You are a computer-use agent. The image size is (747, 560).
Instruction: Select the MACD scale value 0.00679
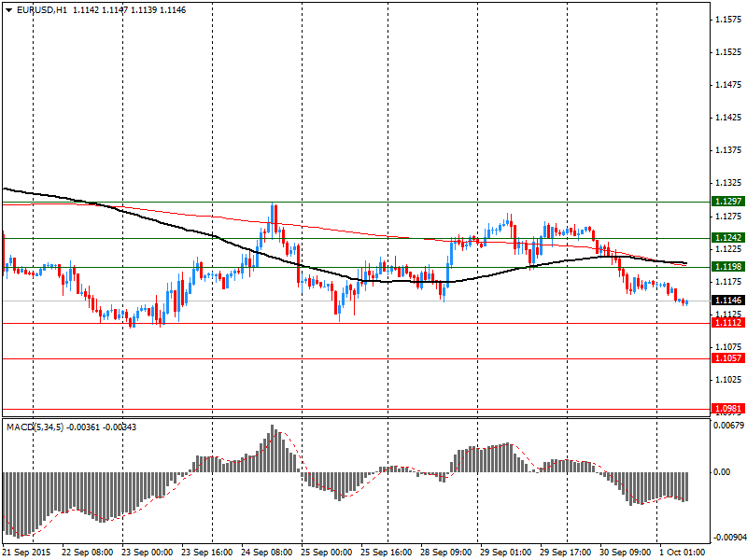(x=728, y=425)
